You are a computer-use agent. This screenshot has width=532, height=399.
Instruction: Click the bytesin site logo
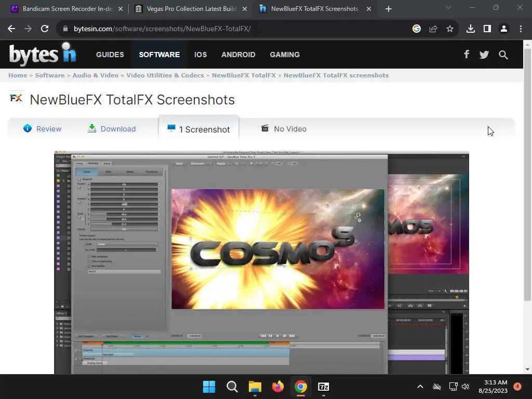43,54
